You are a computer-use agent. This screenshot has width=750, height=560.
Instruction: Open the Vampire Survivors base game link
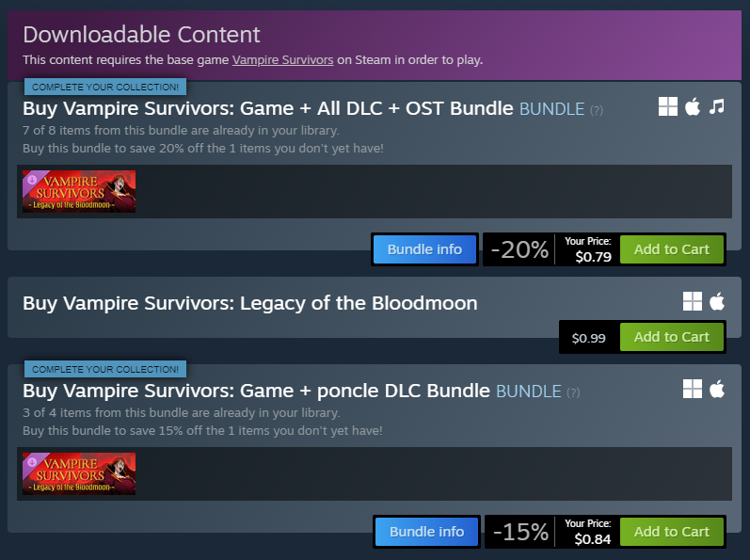(x=282, y=60)
